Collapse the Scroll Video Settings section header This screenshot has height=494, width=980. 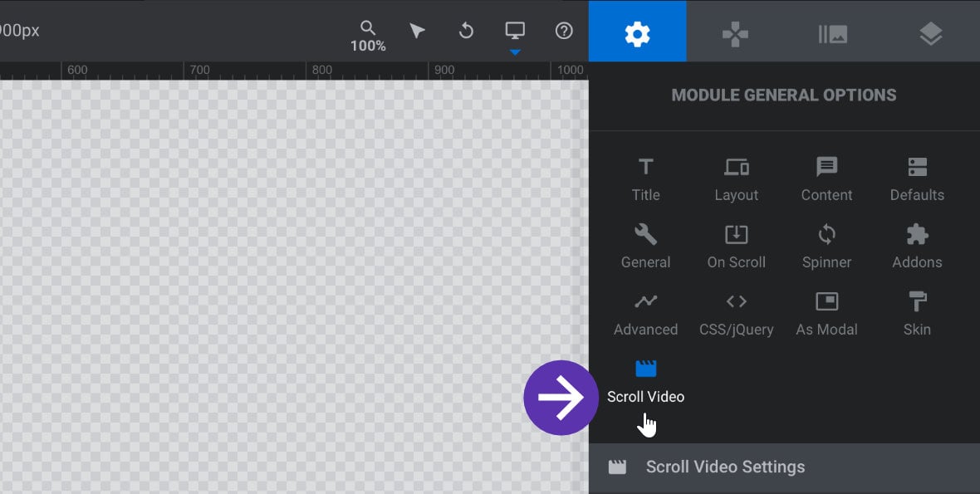coord(784,467)
